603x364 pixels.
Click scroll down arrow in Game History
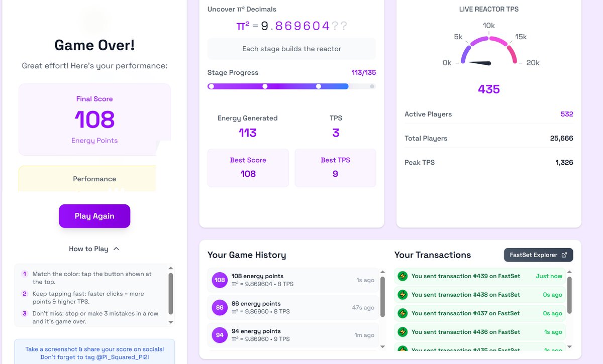(x=382, y=346)
